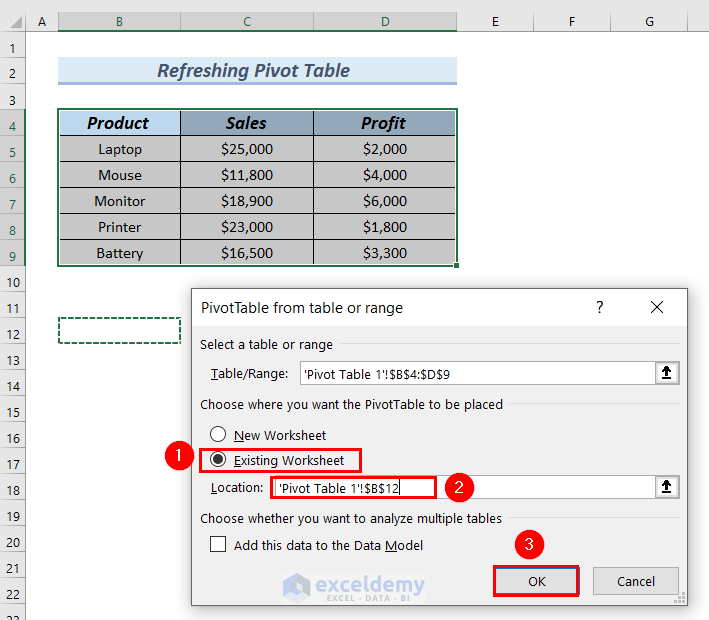This screenshot has width=709, height=620.
Task: Click the Product header cell
Action: [x=119, y=124]
